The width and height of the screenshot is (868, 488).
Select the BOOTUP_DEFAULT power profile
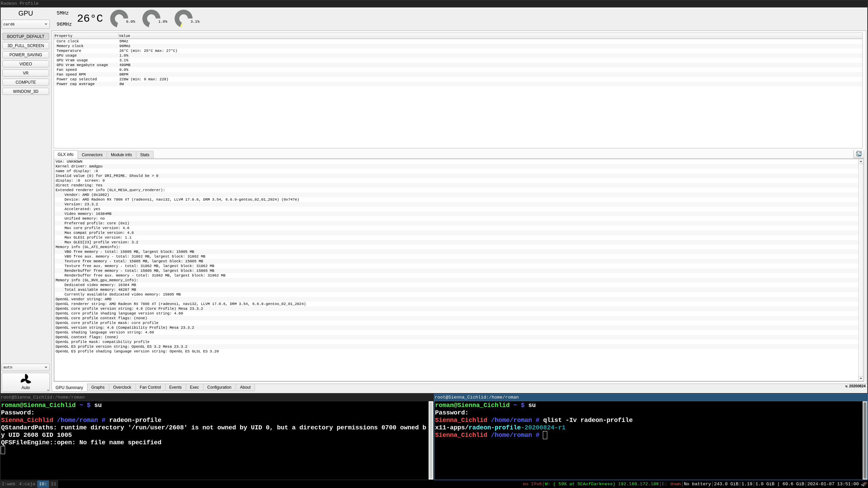pyautogui.click(x=25, y=36)
